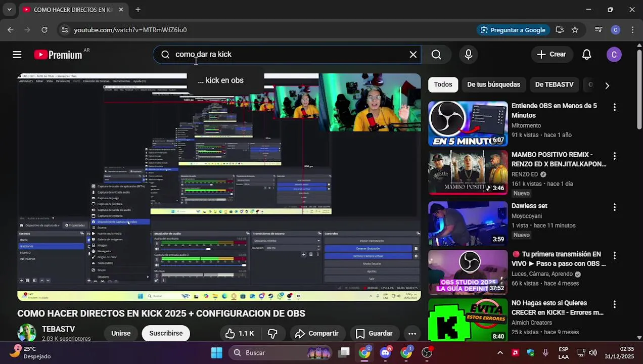Open title Entiende OBS en Menos de 5 Minutos
The image size is (643, 364).
point(554,111)
